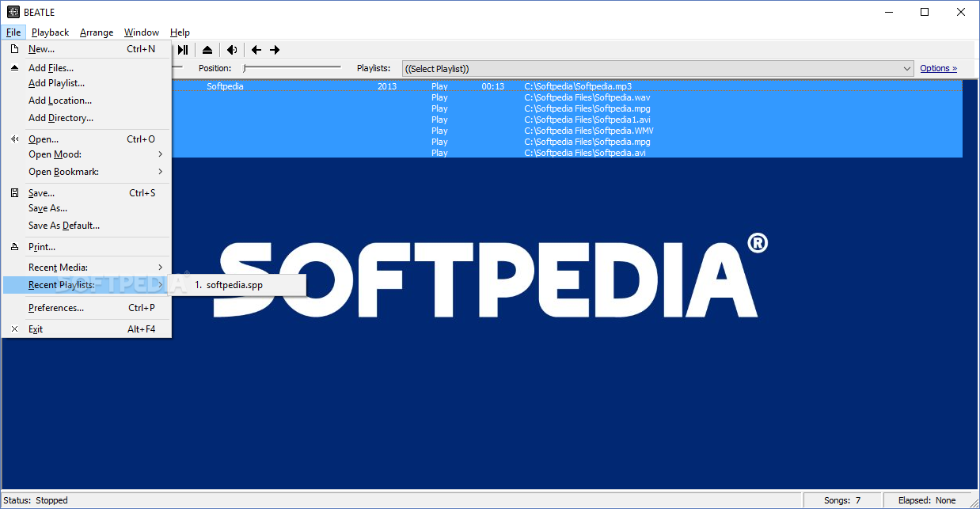The height and width of the screenshot is (509, 980).
Task: Click the Recent Playlists submenu entry
Action: [86, 285]
